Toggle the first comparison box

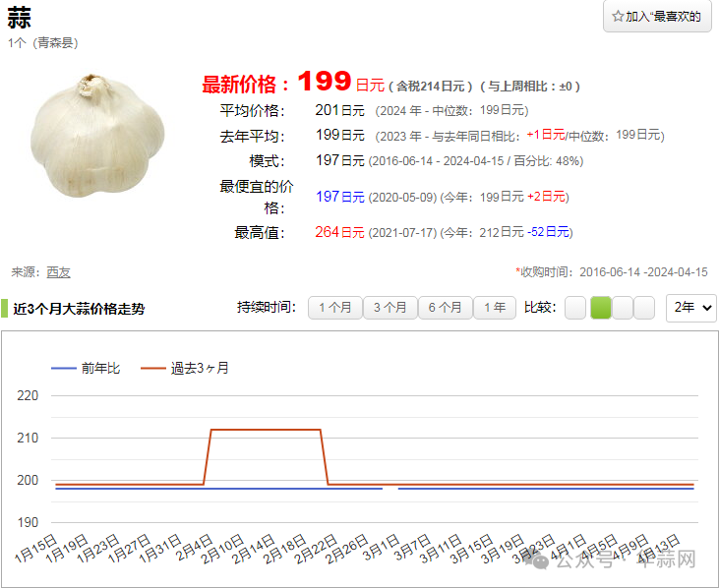click(x=576, y=308)
